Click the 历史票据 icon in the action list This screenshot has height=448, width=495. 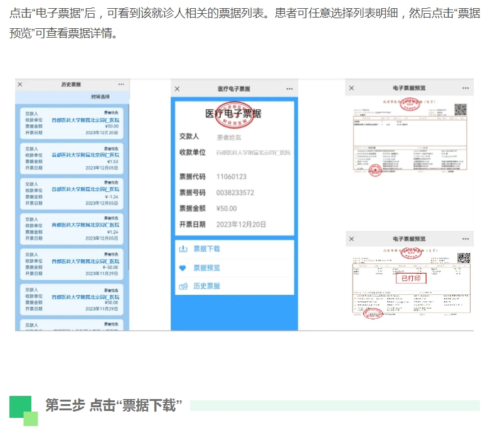[x=183, y=286]
